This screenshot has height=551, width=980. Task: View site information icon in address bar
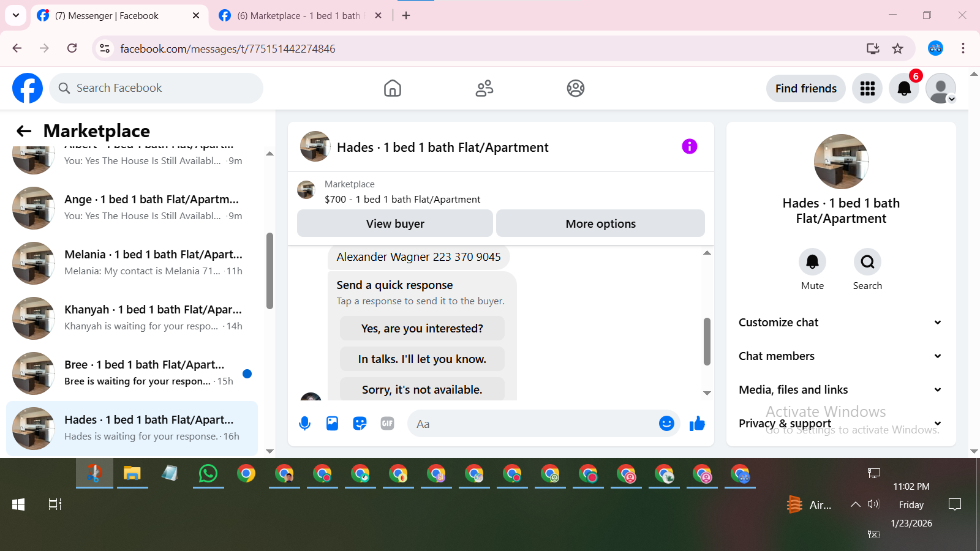(105, 48)
